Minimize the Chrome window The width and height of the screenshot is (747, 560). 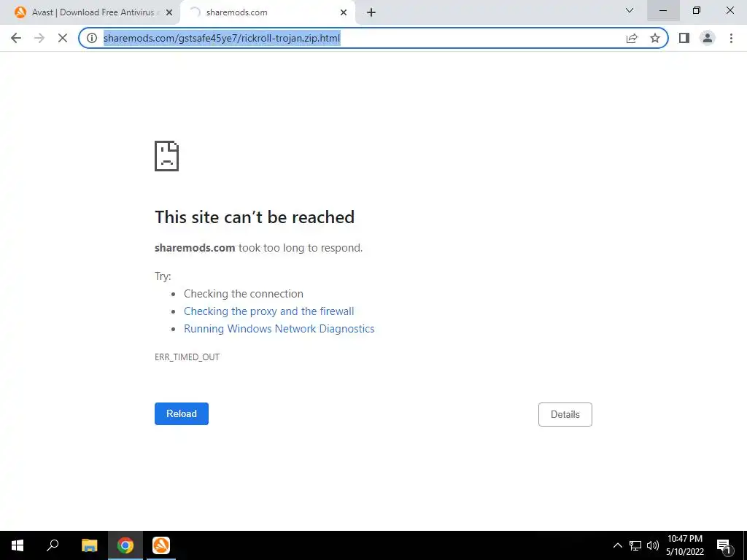663,10
